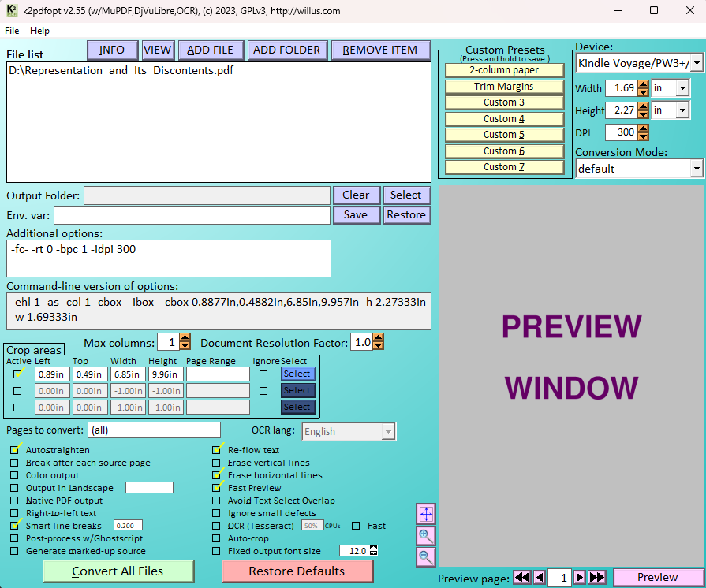Click the Additional options text box
This screenshot has height=588, width=706.
[x=169, y=259]
